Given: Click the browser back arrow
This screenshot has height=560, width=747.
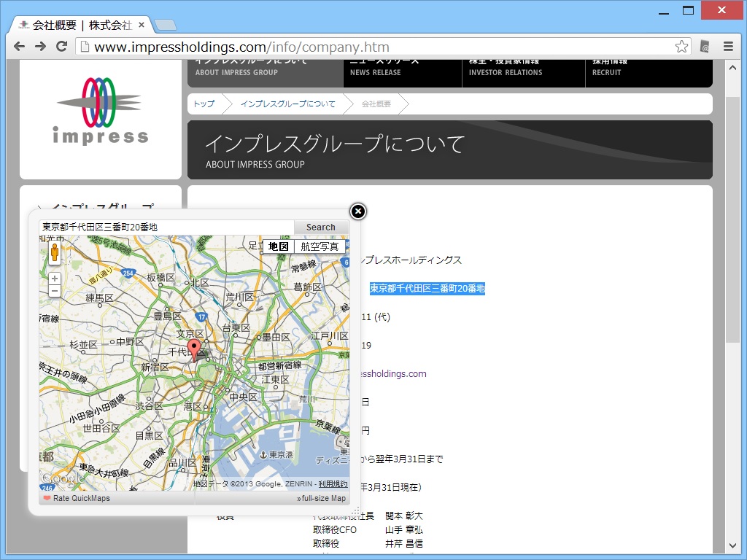Looking at the screenshot, I should [19, 46].
